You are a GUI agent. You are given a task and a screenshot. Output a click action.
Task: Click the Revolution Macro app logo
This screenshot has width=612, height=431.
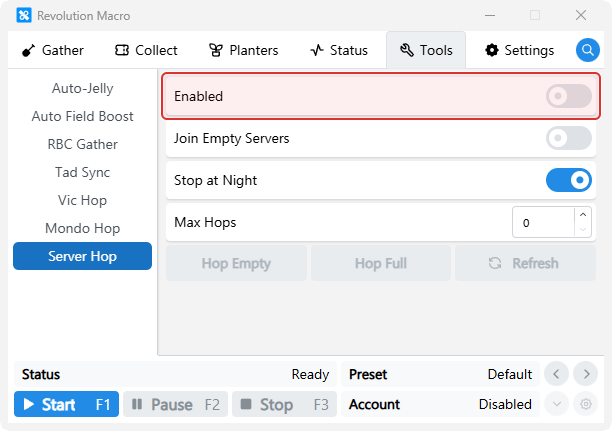pyautogui.click(x=24, y=16)
